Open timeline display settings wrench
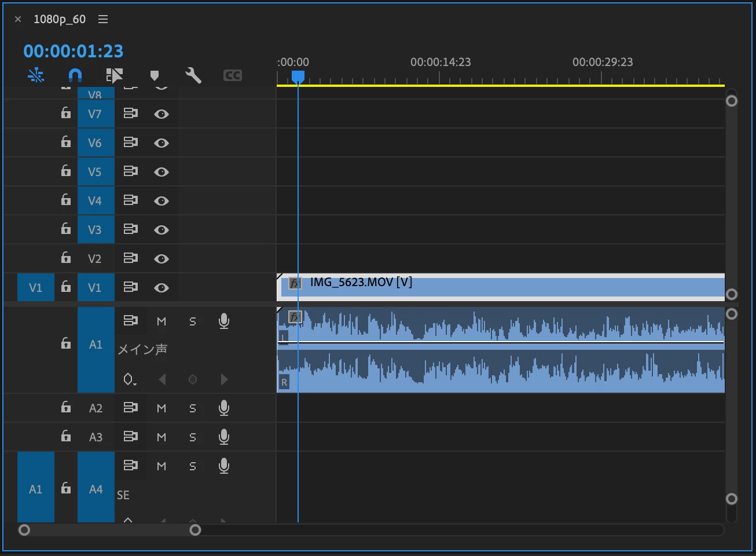Image resolution: width=756 pixels, height=556 pixels. (193, 75)
